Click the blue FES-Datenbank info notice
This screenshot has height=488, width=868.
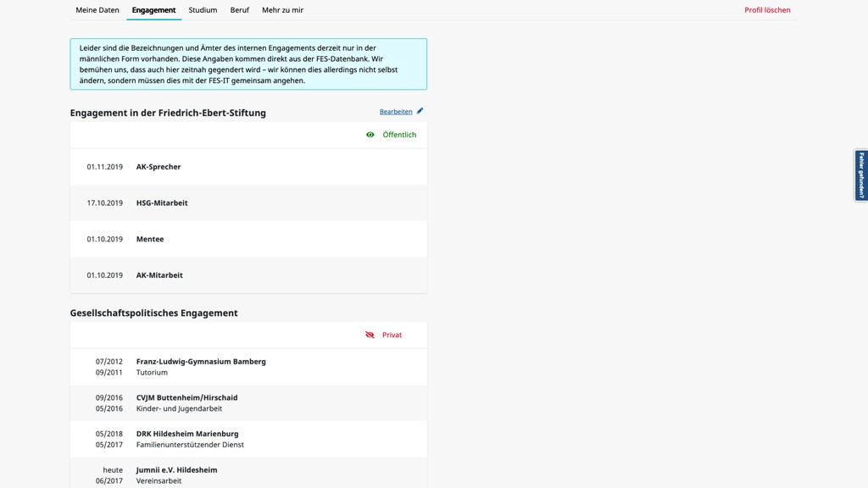[248, 64]
